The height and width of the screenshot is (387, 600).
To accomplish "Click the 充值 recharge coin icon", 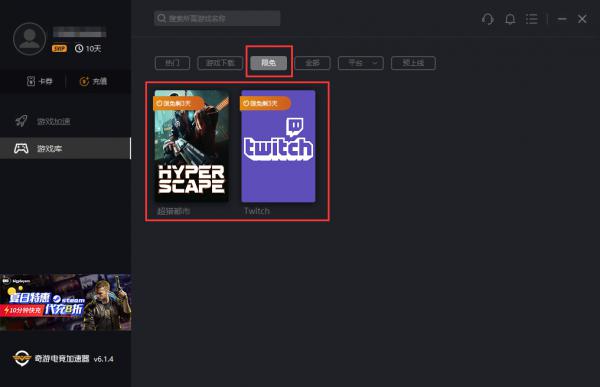I will click(x=84, y=81).
